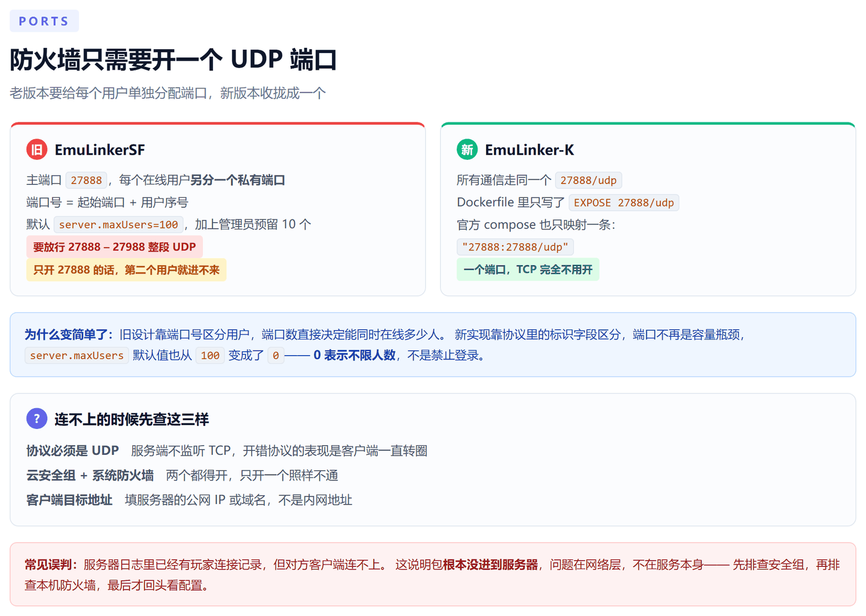Click the PORTS tag label
The height and width of the screenshot is (616, 866).
(44, 21)
